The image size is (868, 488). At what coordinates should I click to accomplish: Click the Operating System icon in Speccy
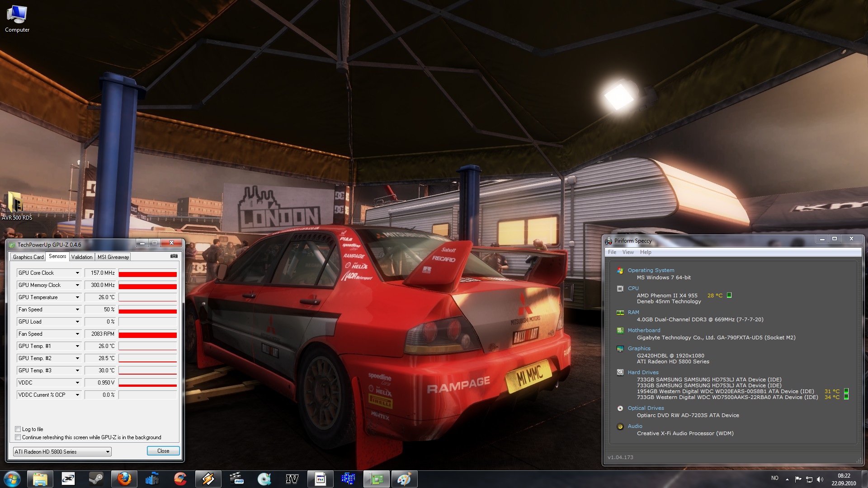[620, 271]
